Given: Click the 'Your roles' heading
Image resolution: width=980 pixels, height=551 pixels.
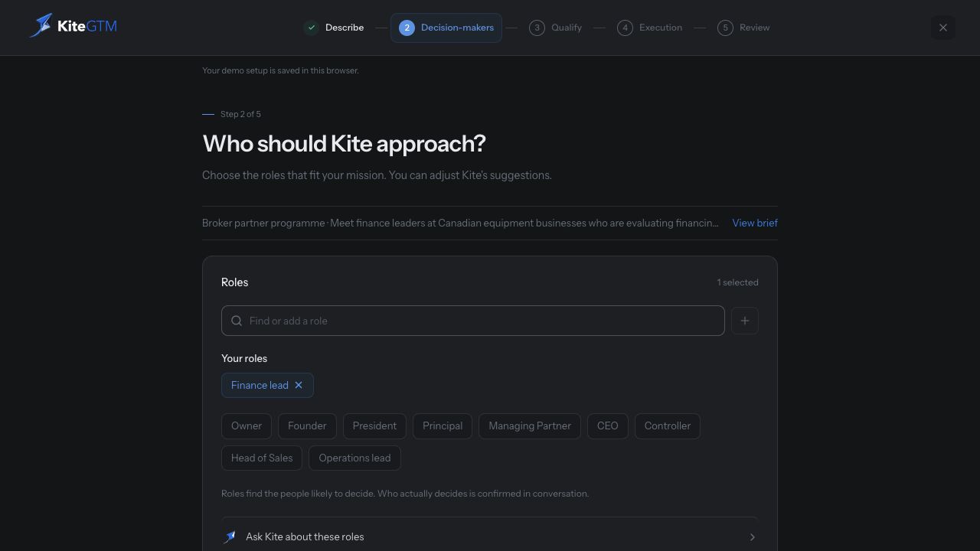Looking at the screenshot, I should (x=244, y=358).
